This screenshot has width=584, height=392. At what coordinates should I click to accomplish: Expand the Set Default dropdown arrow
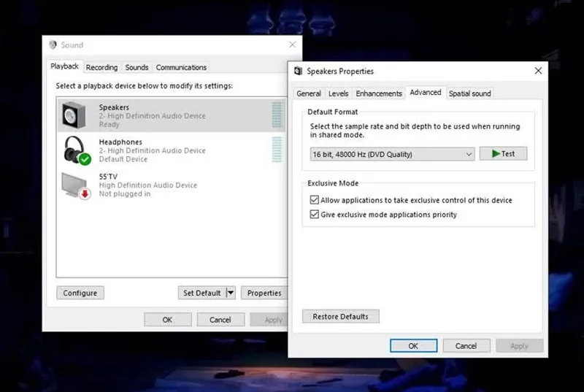[x=231, y=293]
